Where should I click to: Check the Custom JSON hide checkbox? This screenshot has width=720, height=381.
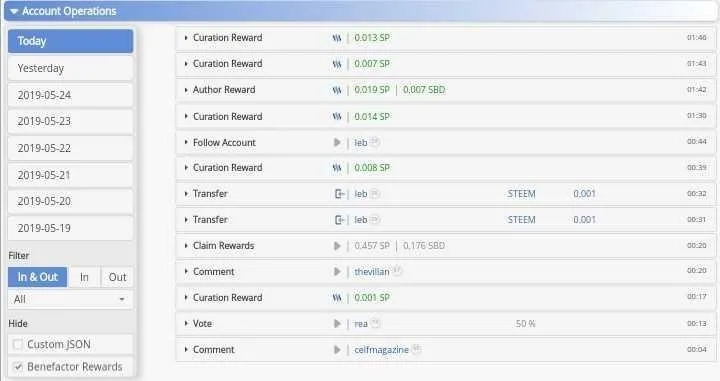[18, 344]
